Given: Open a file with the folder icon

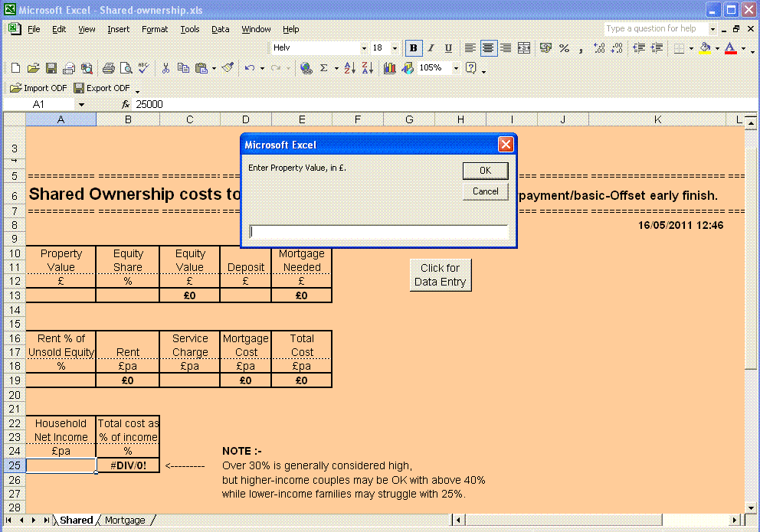Looking at the screenshot, I should point(33,68).
